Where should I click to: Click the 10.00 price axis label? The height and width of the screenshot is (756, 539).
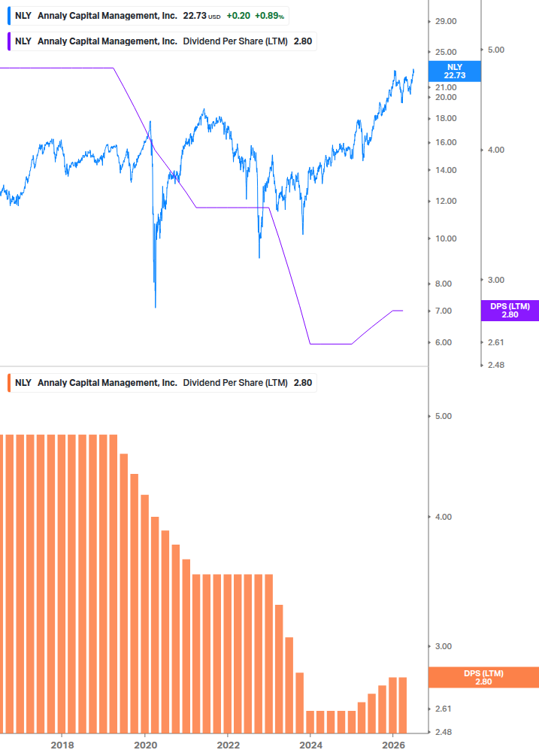click(446, 238)
